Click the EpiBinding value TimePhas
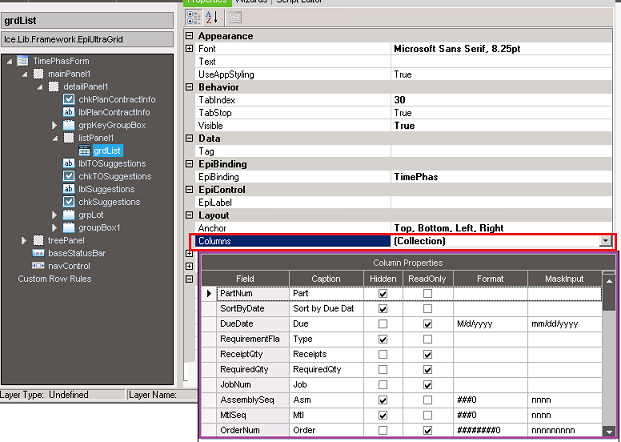The height and width of the screenshot is (442, 621). [416, 177]
